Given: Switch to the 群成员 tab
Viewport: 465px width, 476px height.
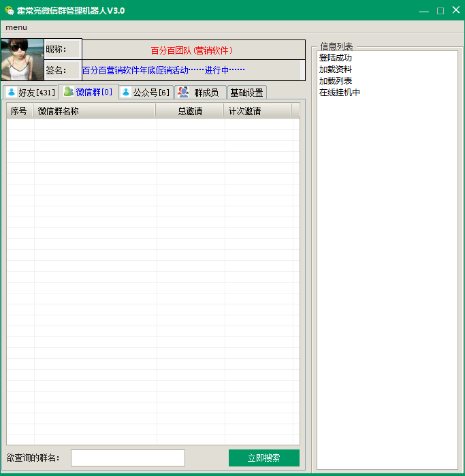Looking at the screenshot, I should pyautogui.click(x=201, y=93).
